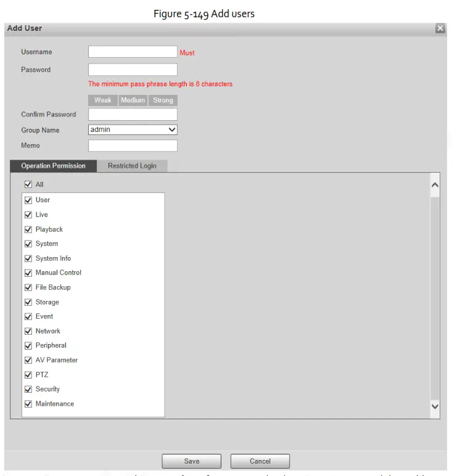Click the Memo input field
Viewport: 452px width, 476px height.
coord(133,146)
